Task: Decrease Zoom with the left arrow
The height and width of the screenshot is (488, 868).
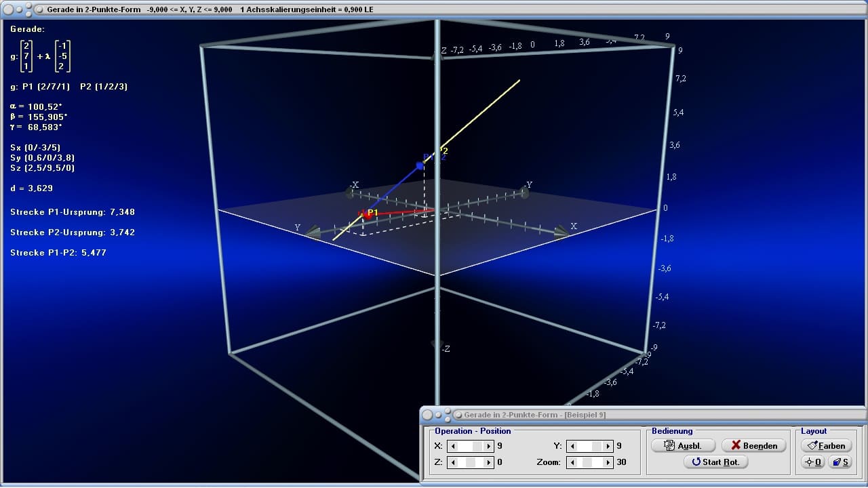Action: tap(572, 462)
